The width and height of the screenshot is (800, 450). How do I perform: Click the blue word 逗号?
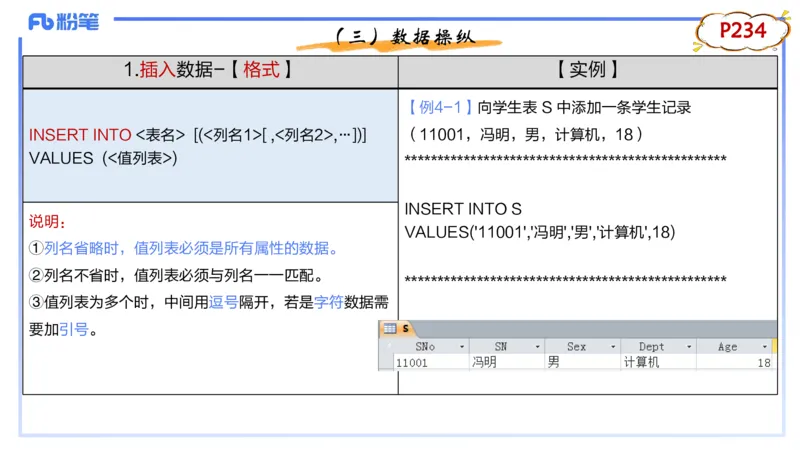point(223,303)
